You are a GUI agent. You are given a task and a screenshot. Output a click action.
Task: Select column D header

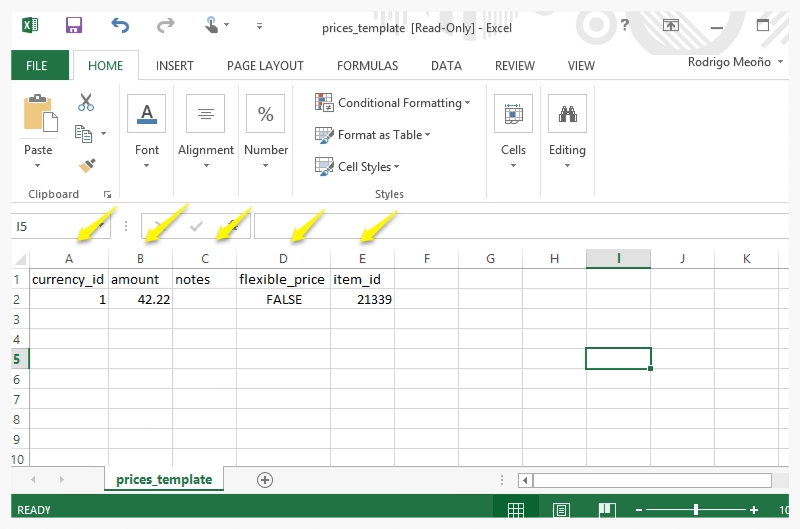(x=283, y=259)
